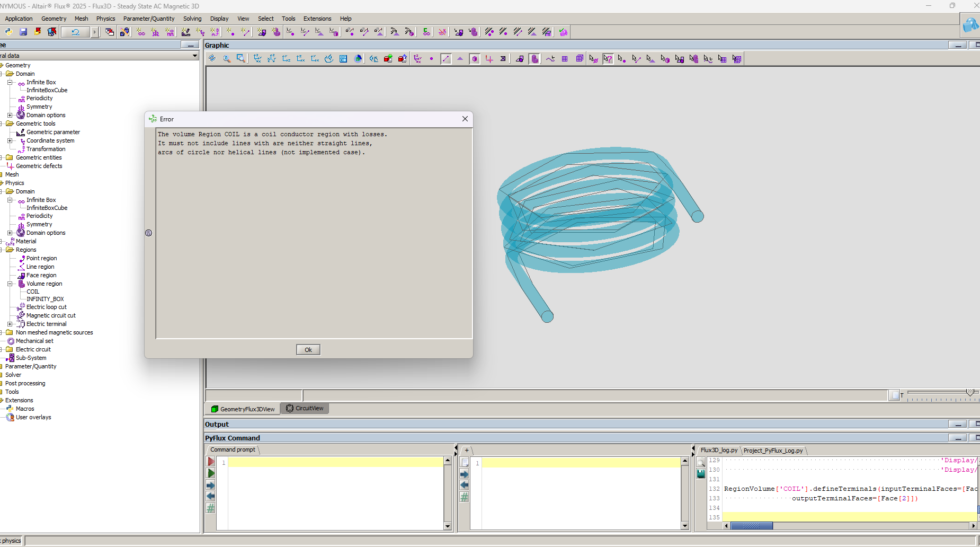Add a new tab with the plus button
980x547 pixels.
466,451
